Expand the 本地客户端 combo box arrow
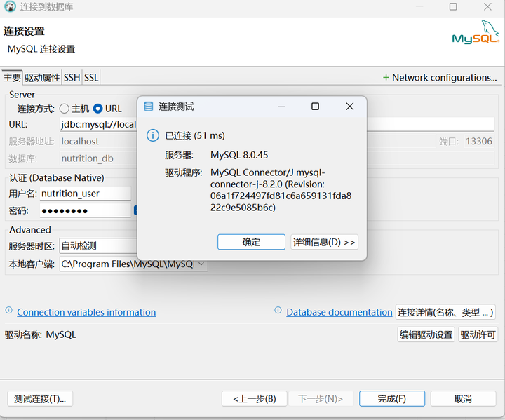Image resolution: width=505 pixels, height=420 pixels. click(x=201, y=264)
